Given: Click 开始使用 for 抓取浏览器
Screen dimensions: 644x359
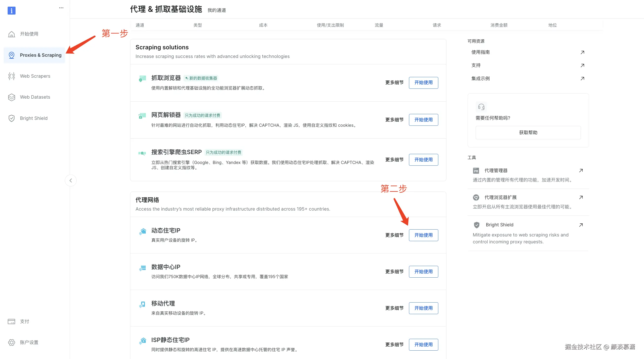Looking at the screenshot, I should (x=423, y=83).
